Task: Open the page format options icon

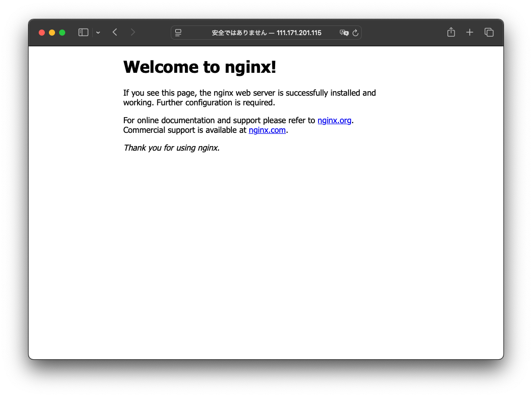Action: point(178,32)
